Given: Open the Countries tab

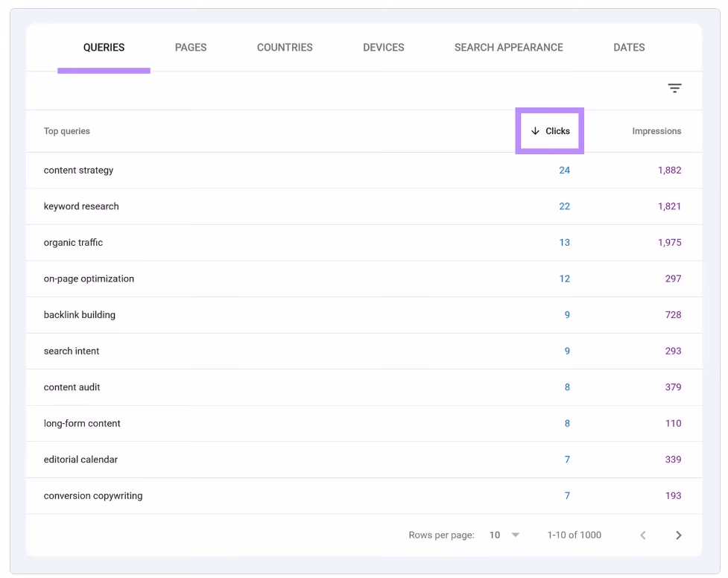Looking at the screenshot, I should click(x=285, y=48).
